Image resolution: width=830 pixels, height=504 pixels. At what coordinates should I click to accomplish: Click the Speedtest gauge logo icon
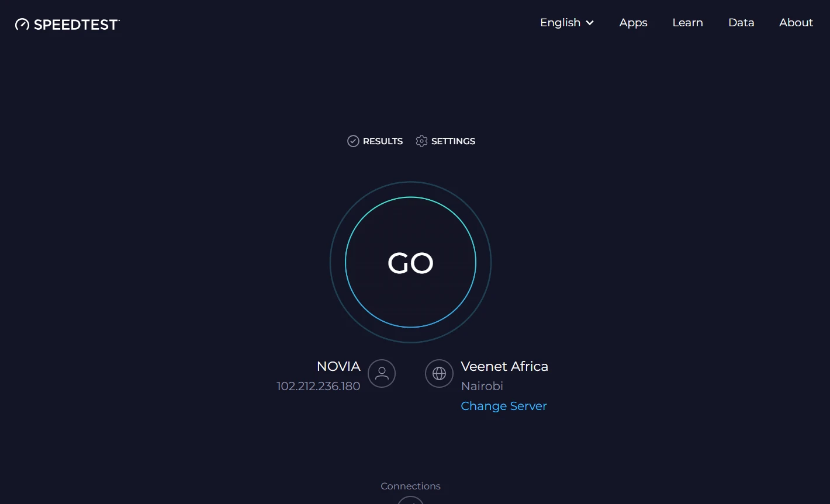tap(22, 25)
